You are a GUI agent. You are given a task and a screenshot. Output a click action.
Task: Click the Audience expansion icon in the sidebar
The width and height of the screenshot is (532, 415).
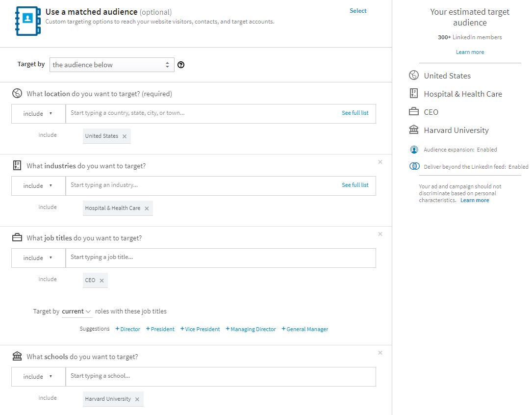coord(413,150)
